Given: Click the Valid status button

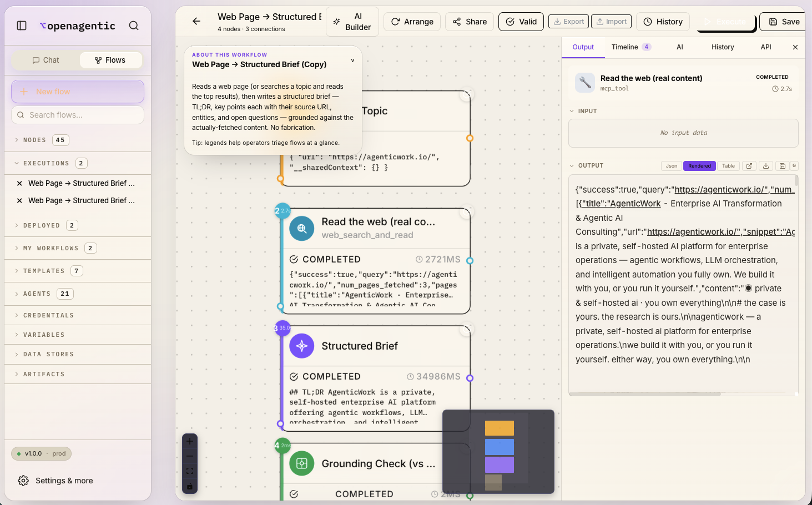Looking at the screenshot, I should pyautogui.click(x=521, y=22).
